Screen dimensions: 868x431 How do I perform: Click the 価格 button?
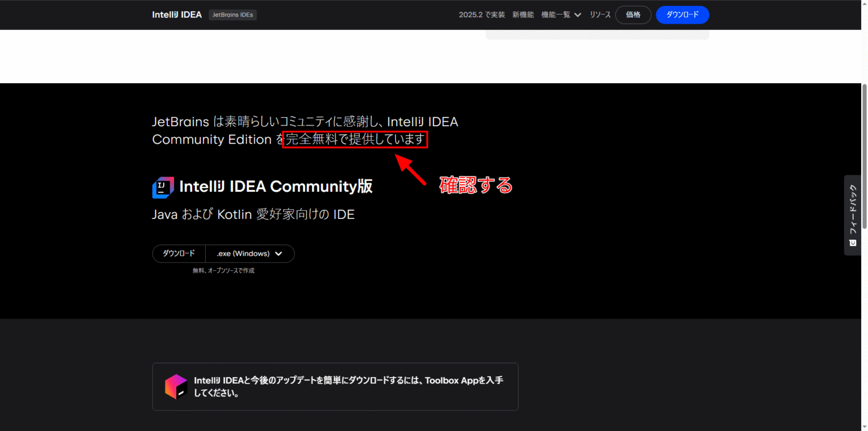[x=633, y=15]
